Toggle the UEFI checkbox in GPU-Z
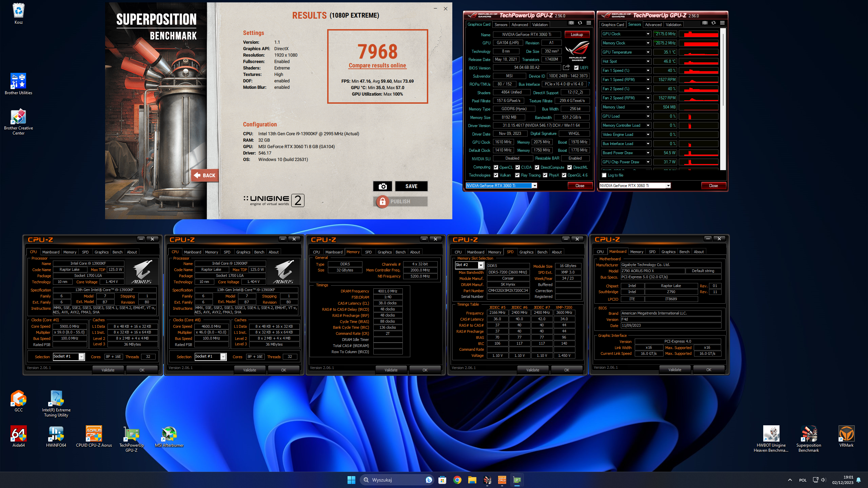The width and height of the screenshot is (868, 488). tap(576, 68)
